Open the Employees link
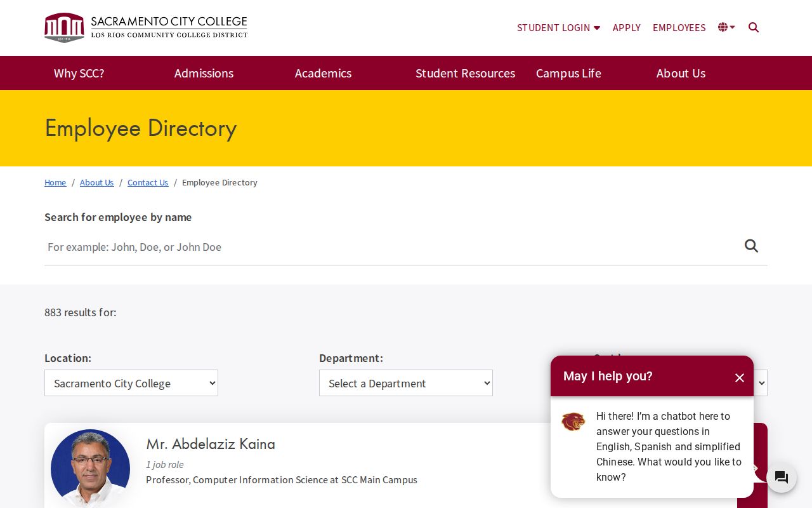The width and height of the screenshot is (812, 508). pyautogui.click(x=679, y=27)
